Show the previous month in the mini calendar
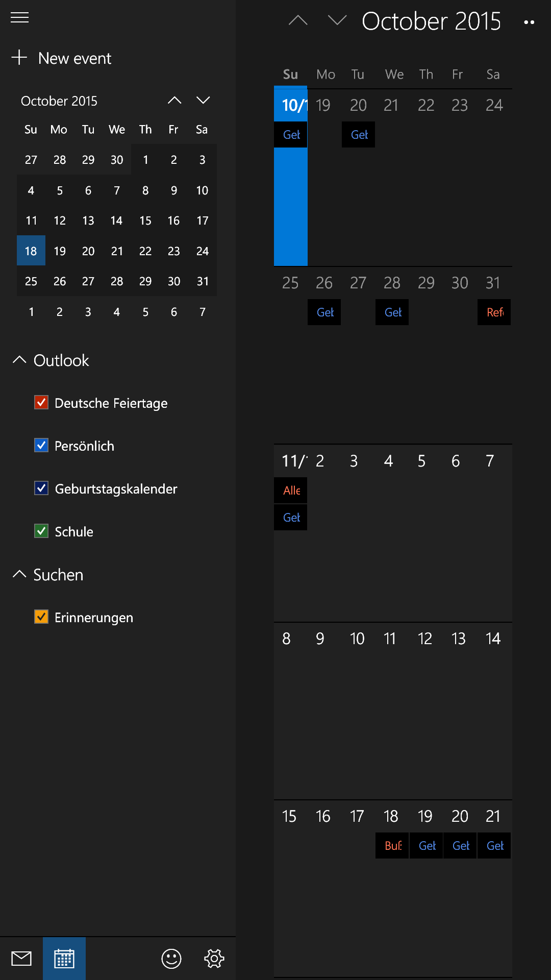 coord(174,100)
